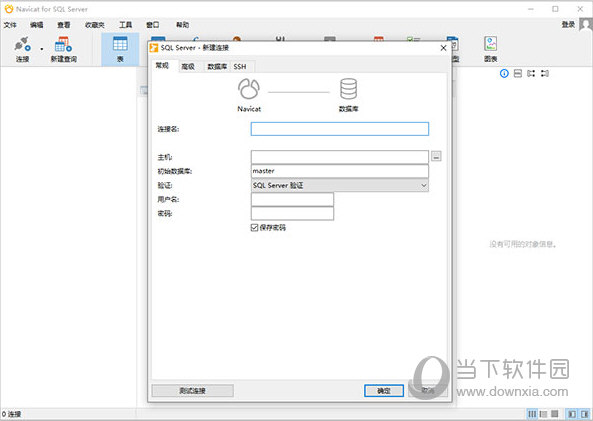Viewport: 593px width, 421px height.
Task: Open the 查看 (View) menu
Action: (64, 25)
